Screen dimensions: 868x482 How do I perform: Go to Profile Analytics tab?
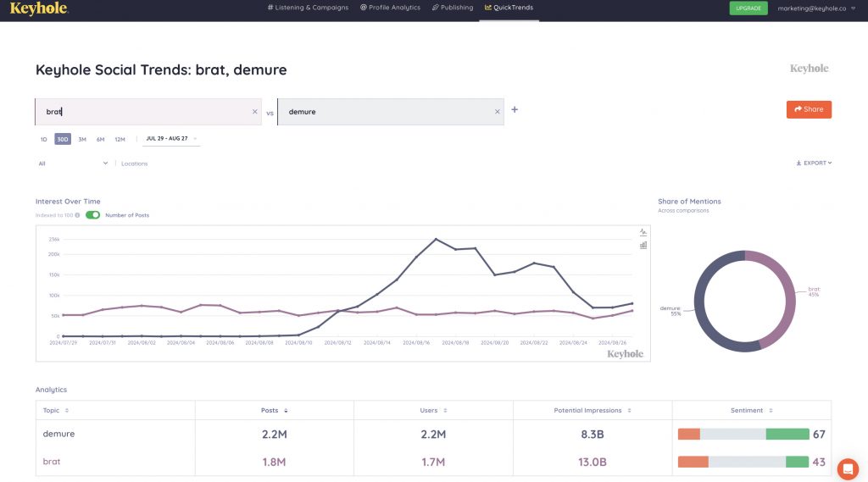[390, 8]
